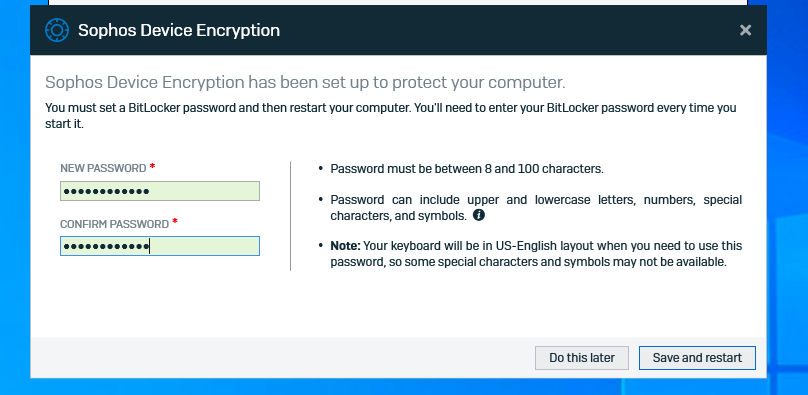Image resolution: width=808 pixels, height=395 pixels.
Task: Click 'Save and restart' button
Action: coord(697,358)
